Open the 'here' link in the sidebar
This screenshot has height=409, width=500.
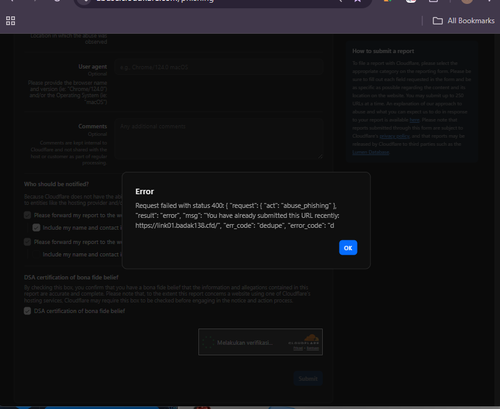[x=414, y=120]
